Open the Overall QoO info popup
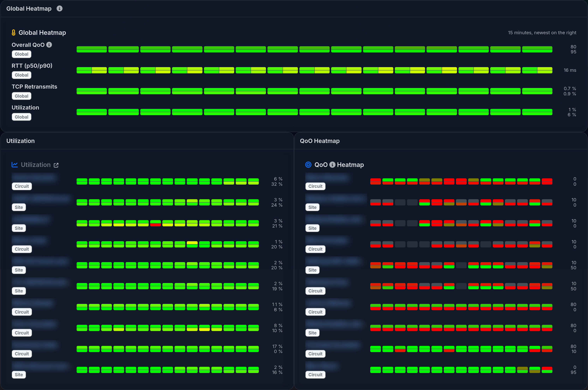 click(x=49, y=45)
